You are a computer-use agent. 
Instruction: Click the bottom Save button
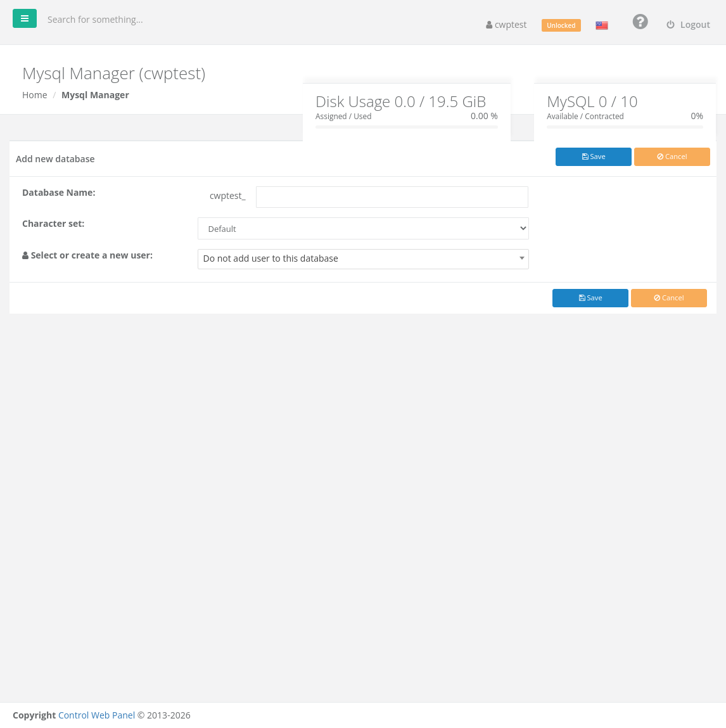point(590,298)
